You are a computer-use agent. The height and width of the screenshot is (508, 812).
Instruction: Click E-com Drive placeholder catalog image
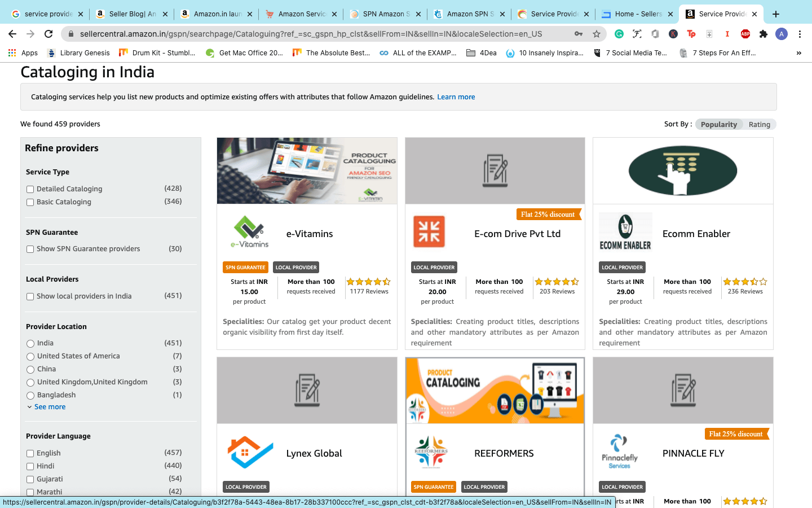(x=495, y=170)
